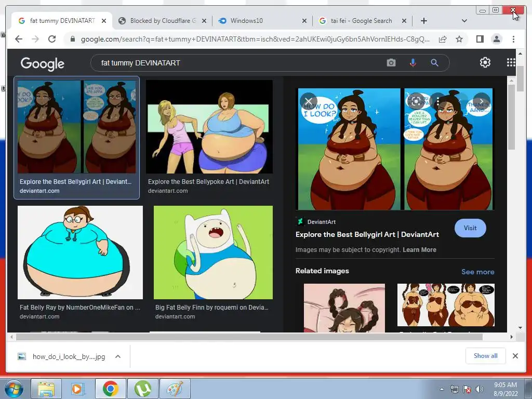Close the fat tummy DEVINATART tab
Viewport: 532px width, 399px height.
[104, 21]
